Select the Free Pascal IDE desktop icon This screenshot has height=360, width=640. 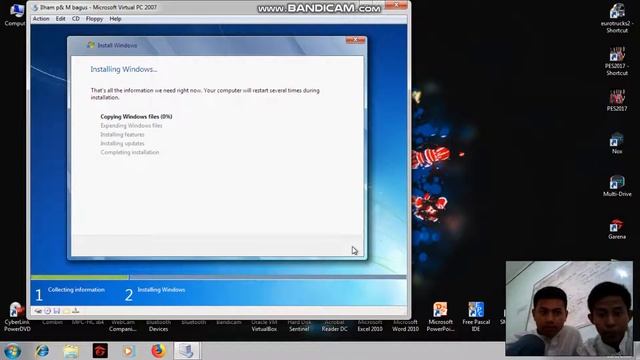click(x=476, y=317)
